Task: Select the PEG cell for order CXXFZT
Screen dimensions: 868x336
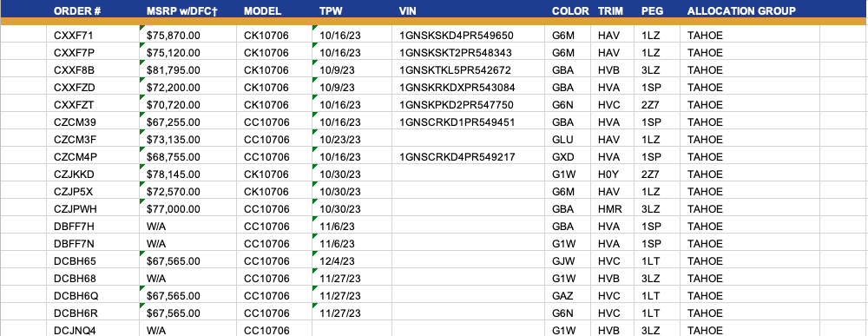Action: click(658, 105)
